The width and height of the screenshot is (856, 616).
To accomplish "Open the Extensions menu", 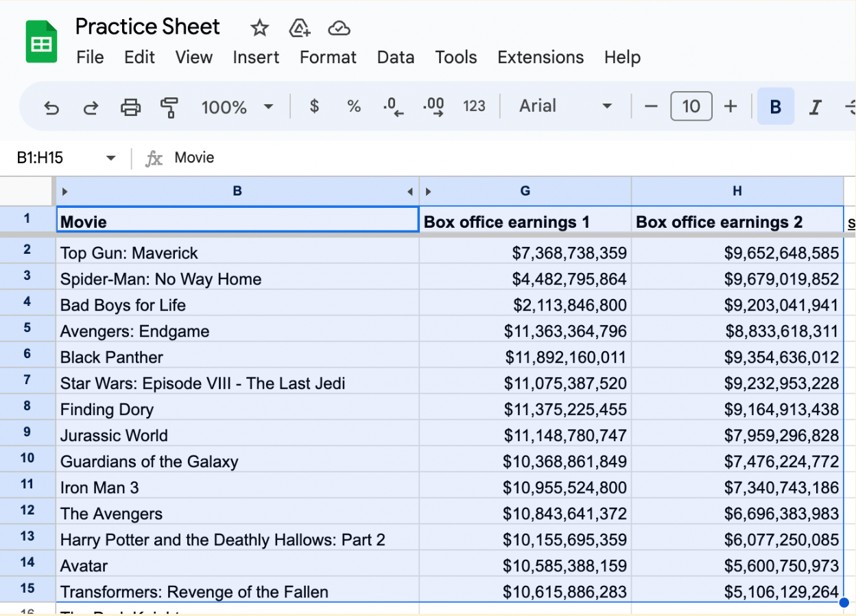I will 540,58.
